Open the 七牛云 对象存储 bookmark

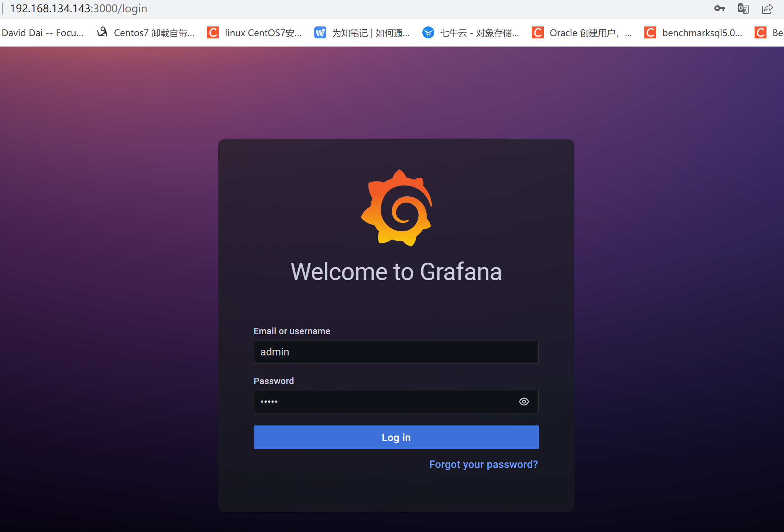tap(471, 33)
